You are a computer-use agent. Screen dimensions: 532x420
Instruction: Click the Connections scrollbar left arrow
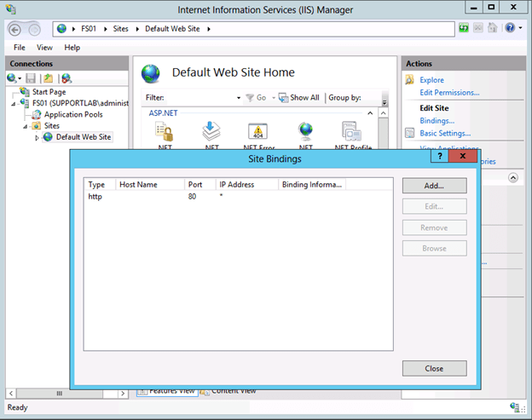point(11,394)
